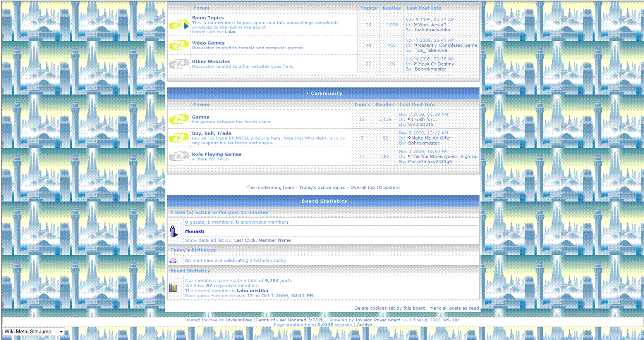This screenshot has width=644, height=340.
Task: Click the Games forum status icon
Action: pyautogui.click(x=179, y=119)
